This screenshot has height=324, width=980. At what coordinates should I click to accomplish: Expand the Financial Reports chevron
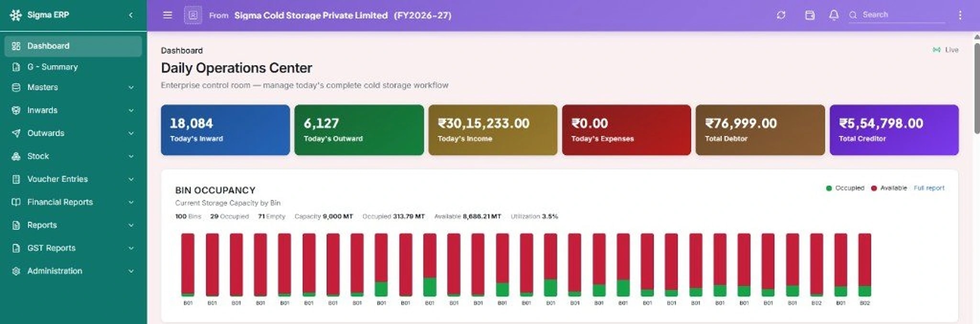131,202
